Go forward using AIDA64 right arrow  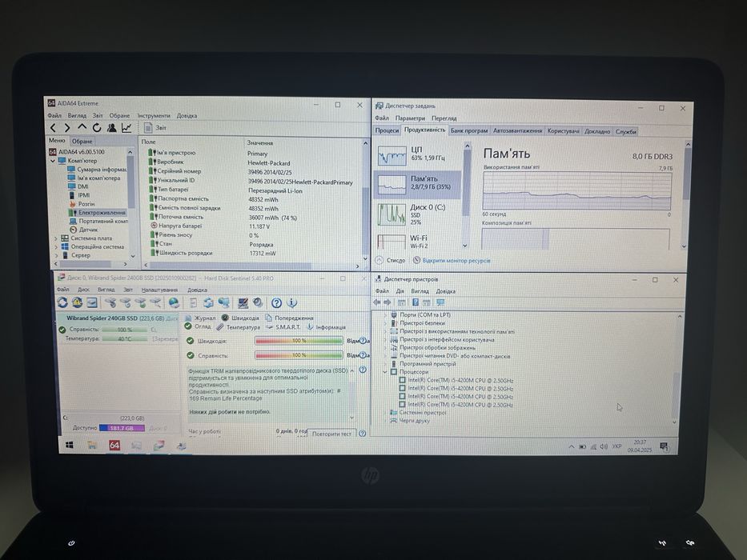[67, 128]
